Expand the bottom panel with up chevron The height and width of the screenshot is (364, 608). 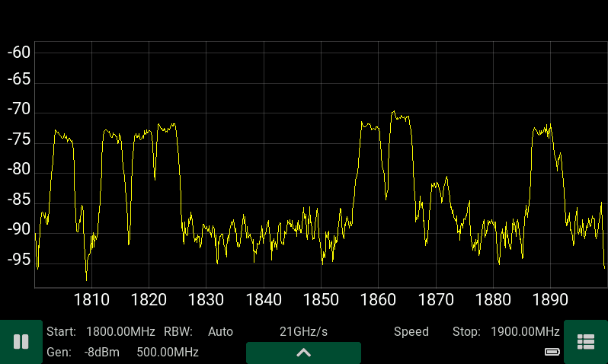pos(303,353)
